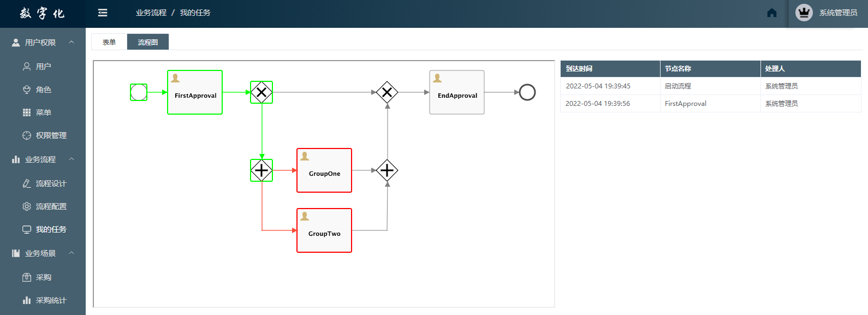Click the parallel join gateway after GroupOne
The height and width of the screenshot is (315, 868).
pyautogui.click(x=387, y=170)
